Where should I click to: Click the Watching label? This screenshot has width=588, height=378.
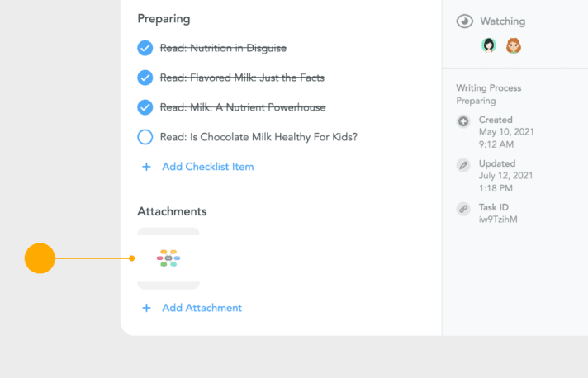(x=502, y=21)
